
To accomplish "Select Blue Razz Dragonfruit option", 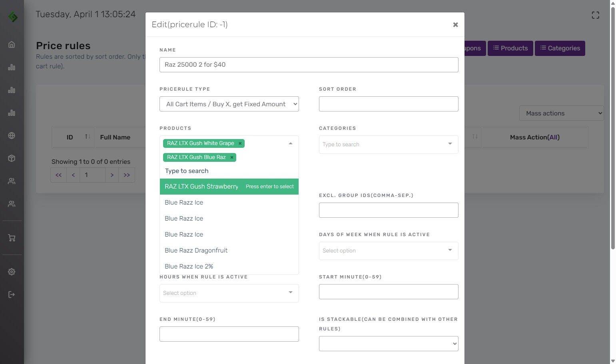I will tap(229, 251).
